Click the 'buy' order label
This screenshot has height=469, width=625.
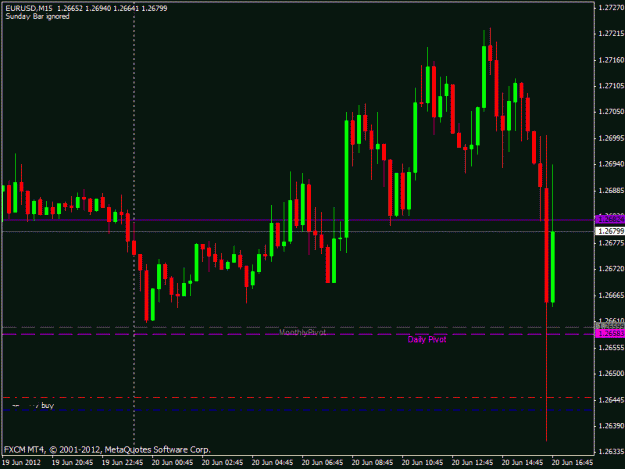click(x=47, y=405)
